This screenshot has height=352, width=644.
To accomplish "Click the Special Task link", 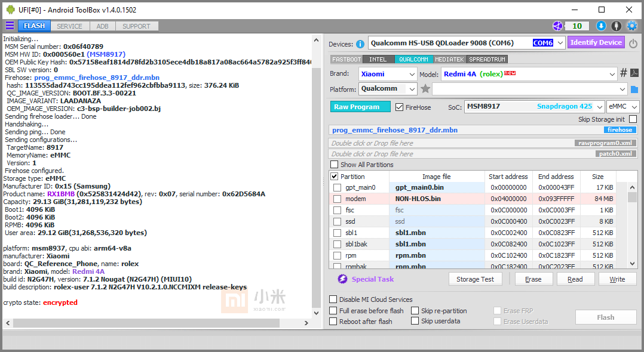I will tap(373, 279).
